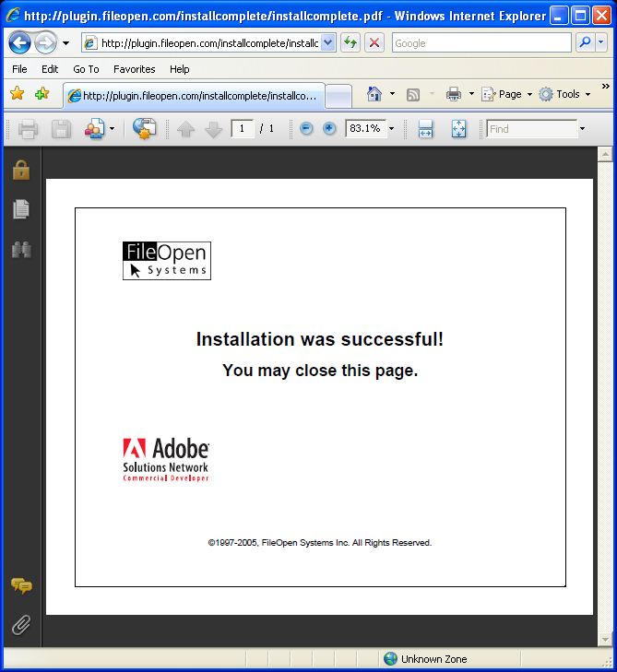
Task: Refresh the page with the green arrows icon
Action: 350,42
